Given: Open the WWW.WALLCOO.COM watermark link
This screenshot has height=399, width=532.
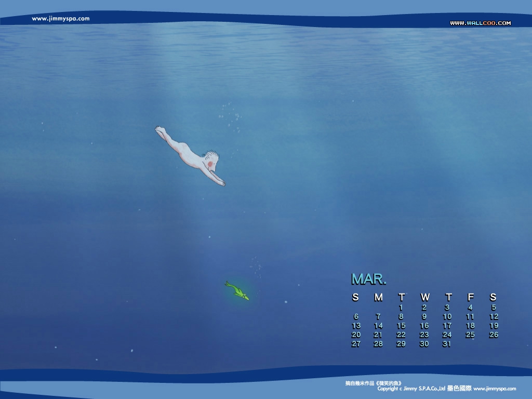Looking at the screenshot, I should pyautogui.click(x=480, y=23).
